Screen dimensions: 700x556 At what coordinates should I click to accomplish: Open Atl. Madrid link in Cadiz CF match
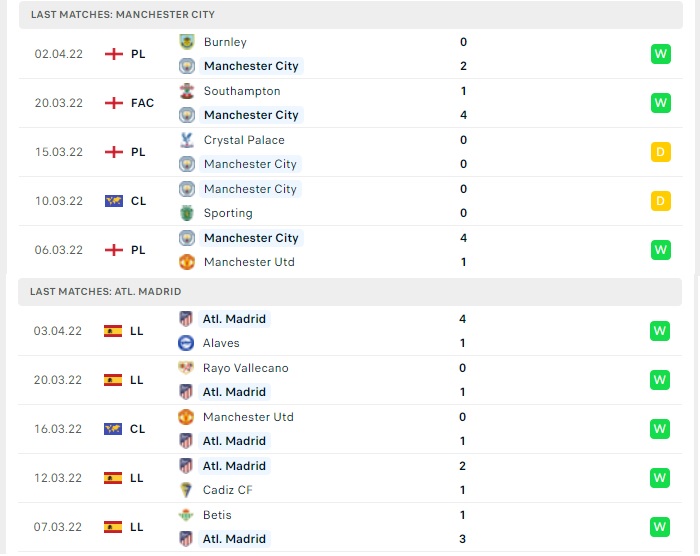click(x=234, y=466)
